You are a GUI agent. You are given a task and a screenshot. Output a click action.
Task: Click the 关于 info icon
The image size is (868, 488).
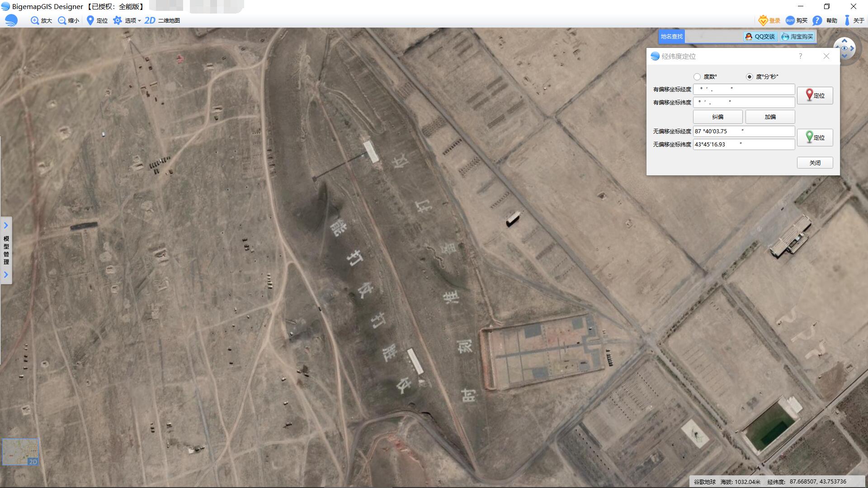[847, 20]
